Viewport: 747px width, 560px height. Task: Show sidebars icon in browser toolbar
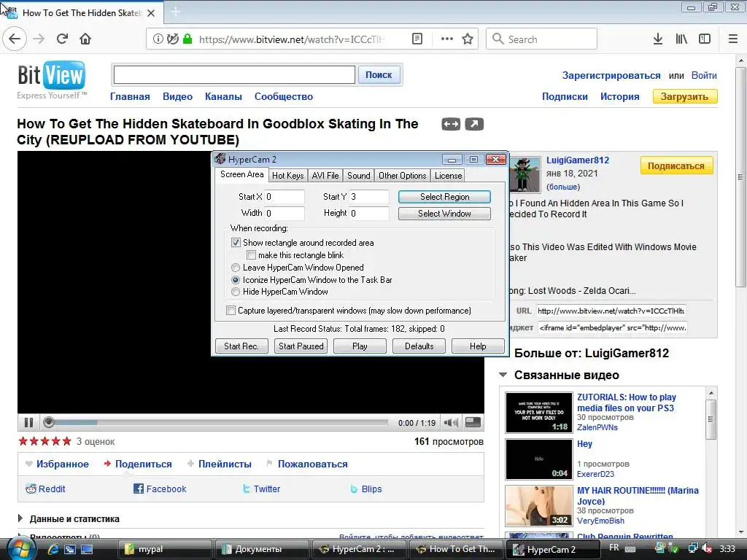[x=705, y=39]
